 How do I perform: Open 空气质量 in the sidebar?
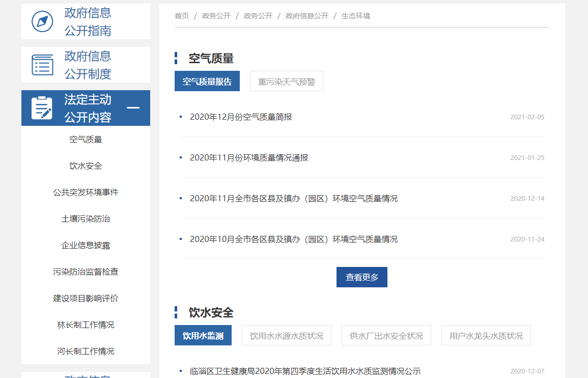click(86, 140)
